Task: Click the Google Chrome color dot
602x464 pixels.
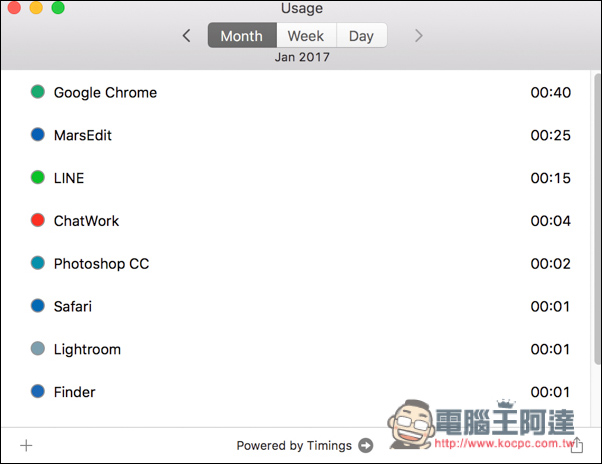Action: click(38, 92)
